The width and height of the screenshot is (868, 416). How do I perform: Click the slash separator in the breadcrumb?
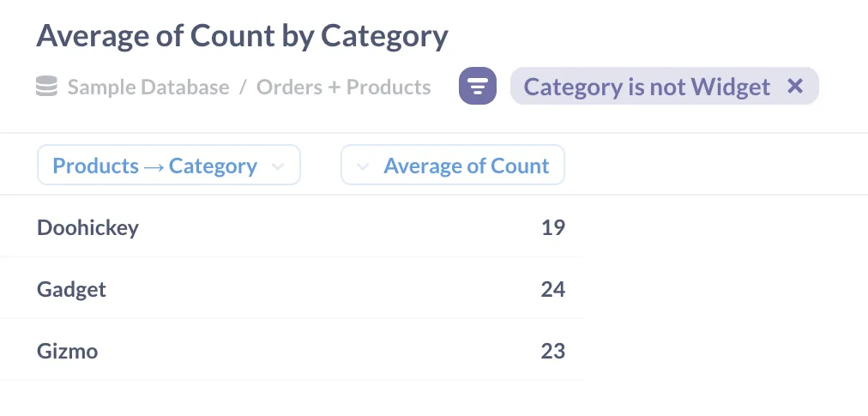[x=243, y=87]
